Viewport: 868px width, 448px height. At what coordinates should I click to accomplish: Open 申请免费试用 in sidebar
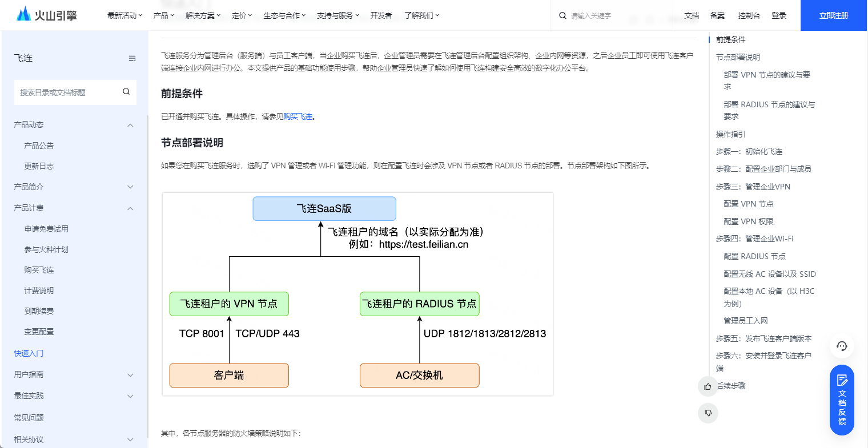coord(46,229)
